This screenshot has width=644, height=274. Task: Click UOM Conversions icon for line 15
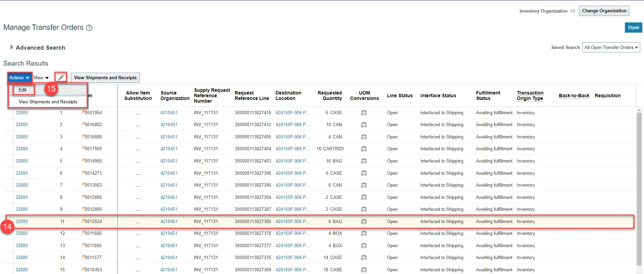[x=364, y=270]
